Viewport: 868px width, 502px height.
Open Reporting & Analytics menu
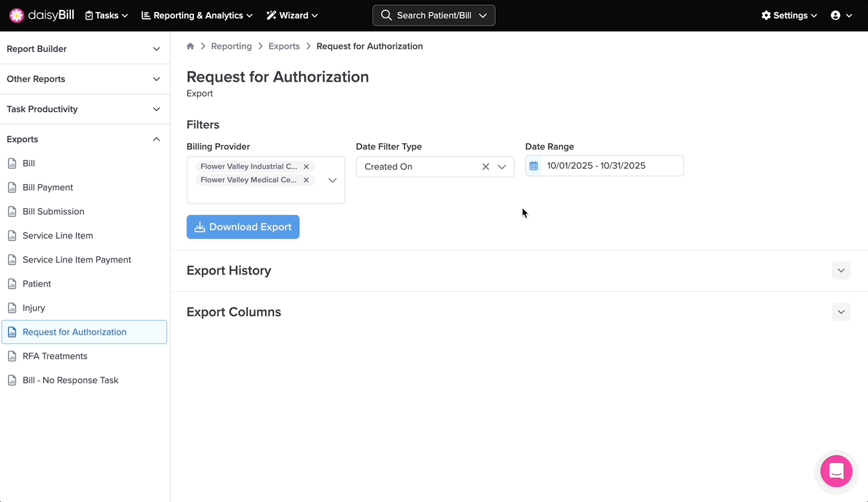click(197, 15)
